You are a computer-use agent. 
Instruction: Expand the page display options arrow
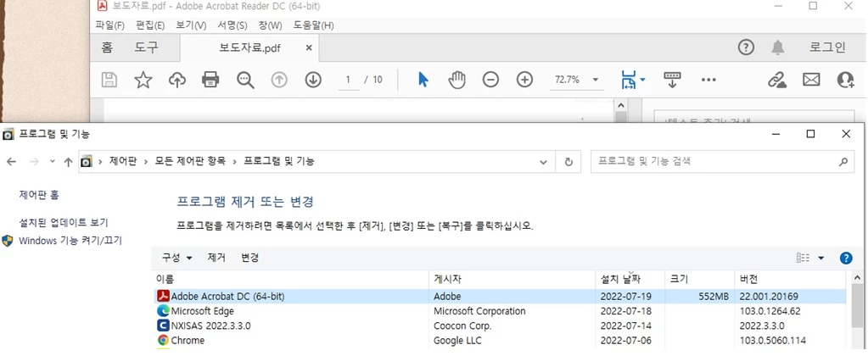click(x=642, y=81)
